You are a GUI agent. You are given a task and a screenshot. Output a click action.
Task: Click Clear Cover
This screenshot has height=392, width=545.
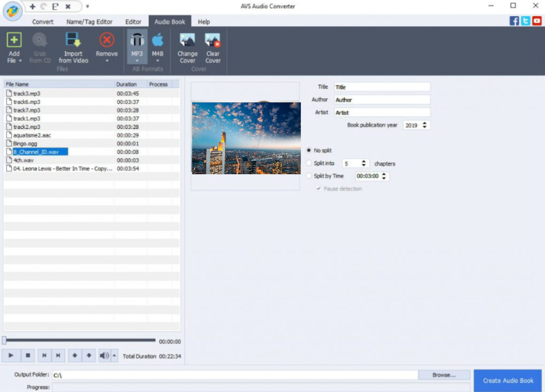click(212, 47)
